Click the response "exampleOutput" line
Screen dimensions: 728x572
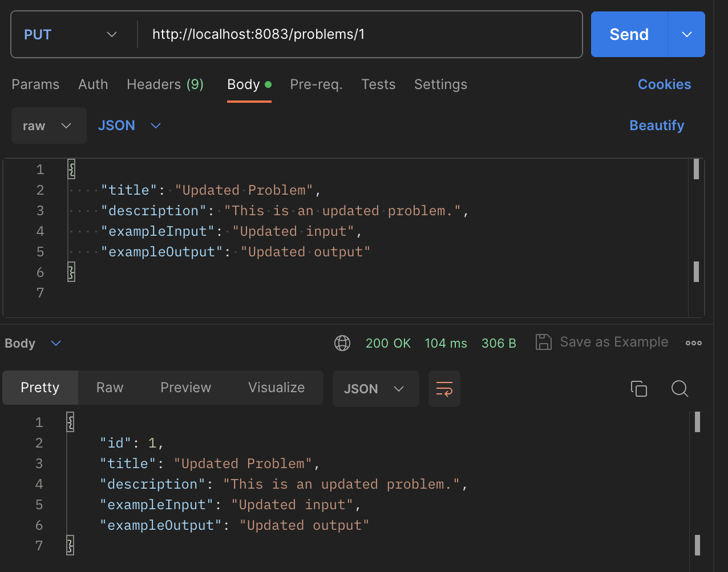pyautogui.click(x=234, y=525)
